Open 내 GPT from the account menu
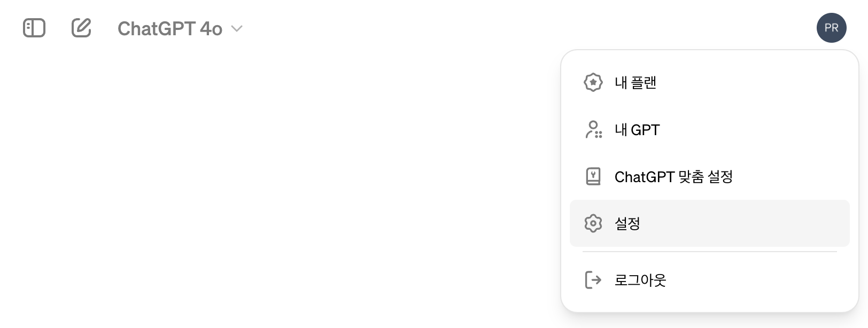The width and height of the screenshot is (868, 328). [637, 129]
